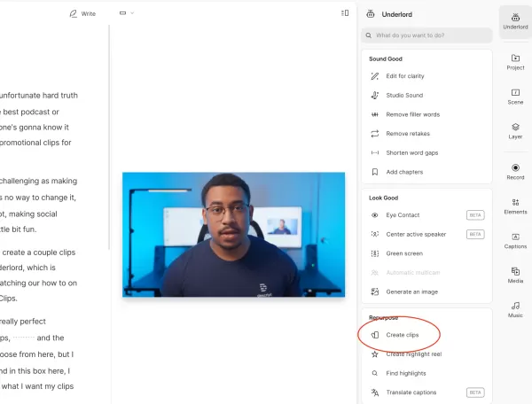The height and width of the screenshot is (404, 532).
Task: Click the Underlord robot icon in panel header
Action: coord(371,14)
